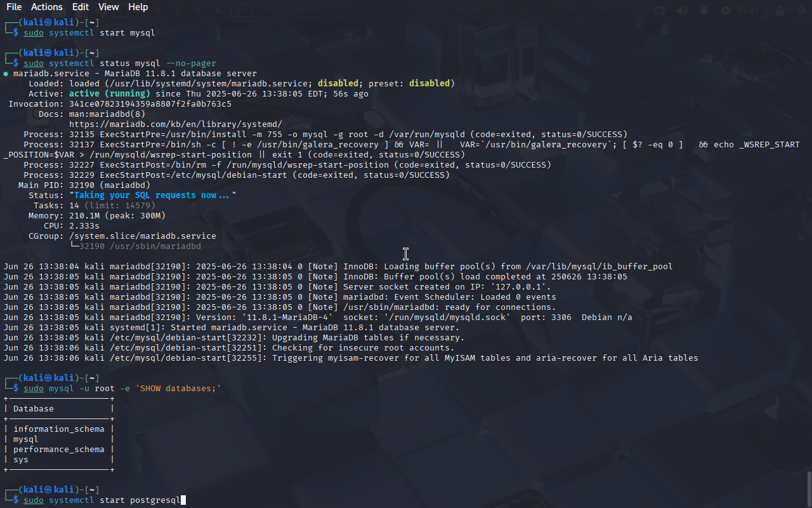Click Process 32229 debian-start line
Viewport: 812px width, 508px height.
point(237,175)
